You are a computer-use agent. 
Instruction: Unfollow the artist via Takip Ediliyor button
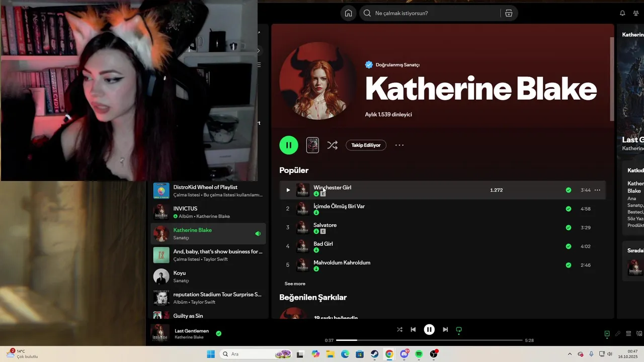click(366, 145)
